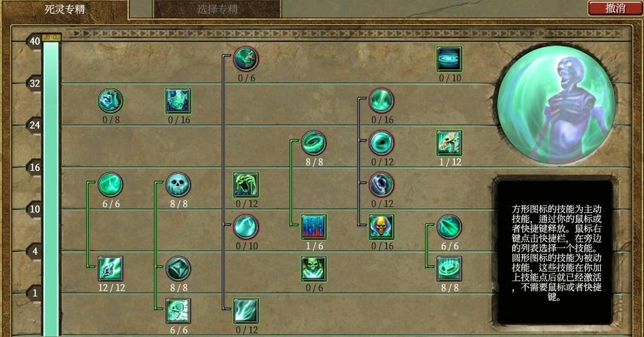Click the lightning dagger skill 12/12
The width and height of the screenshot is (644, 337).
tap(111, 268)
